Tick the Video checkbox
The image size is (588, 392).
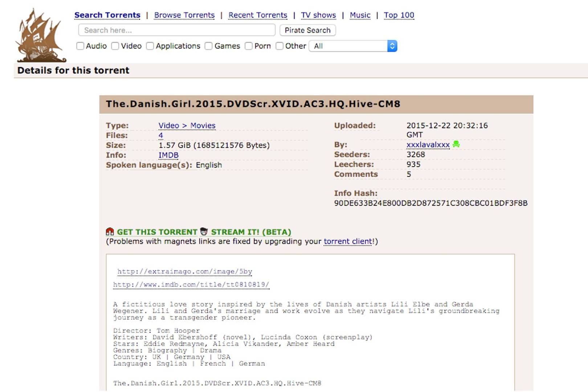tap(115, 46)
